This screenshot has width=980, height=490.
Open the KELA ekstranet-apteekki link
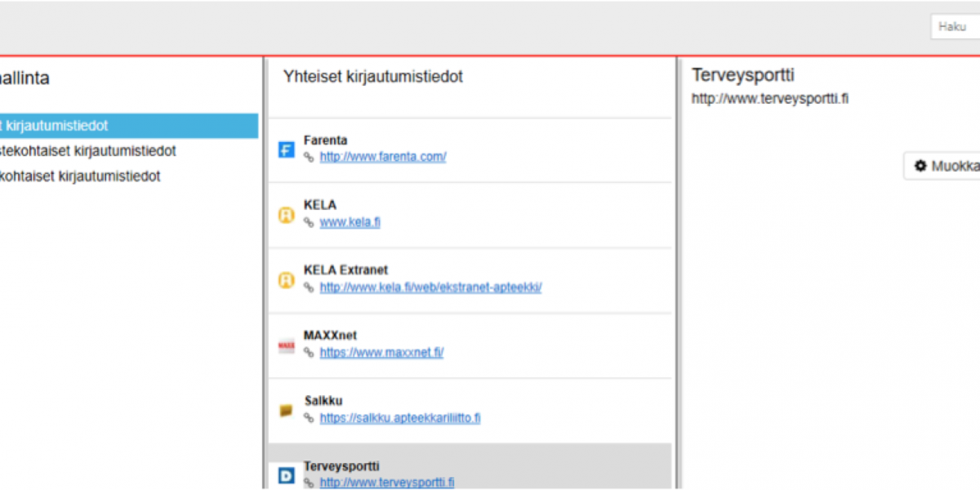point(431,287)
